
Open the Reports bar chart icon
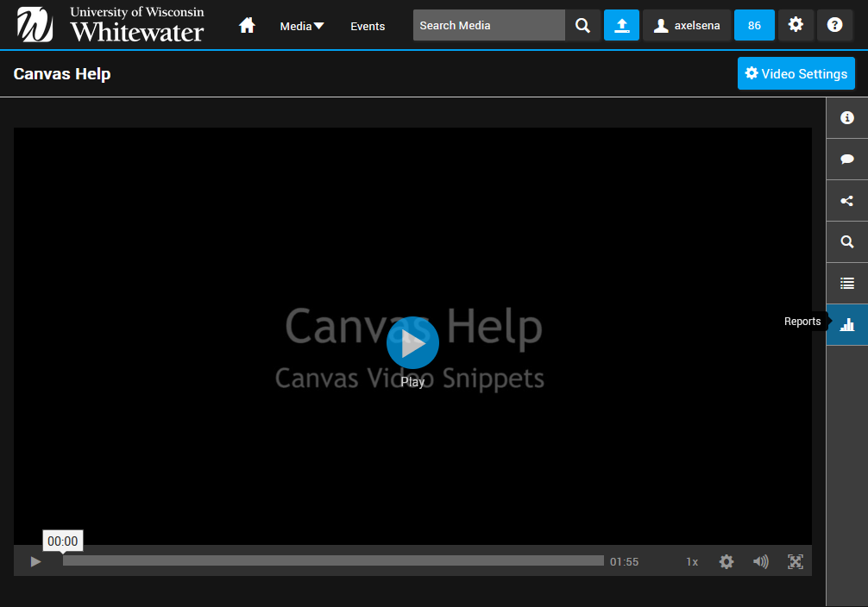847,325
